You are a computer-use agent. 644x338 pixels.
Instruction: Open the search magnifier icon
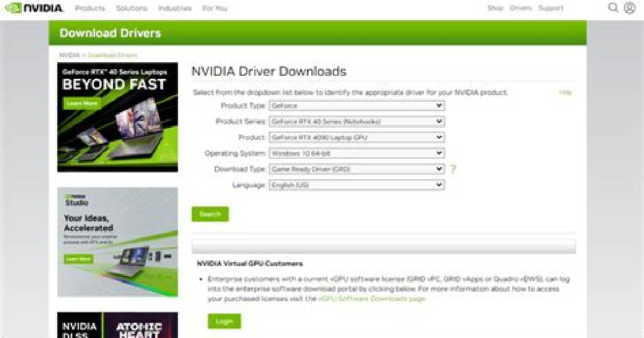coord(613,8)
